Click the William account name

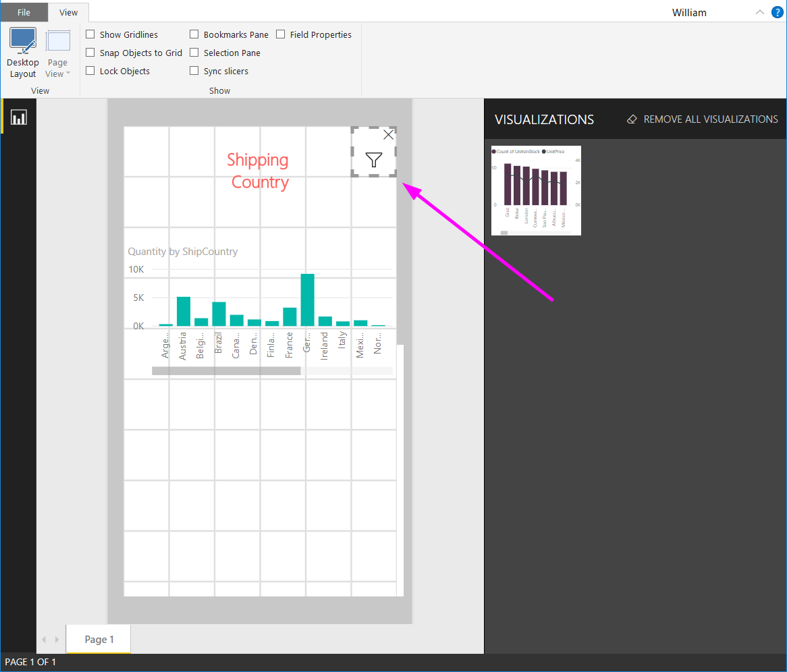point(689,13)
